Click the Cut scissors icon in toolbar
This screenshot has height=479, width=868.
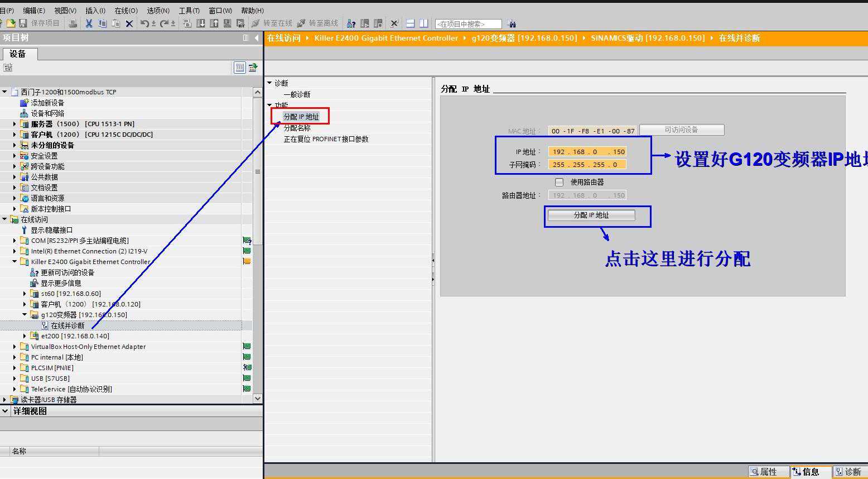tap(89, 23)
